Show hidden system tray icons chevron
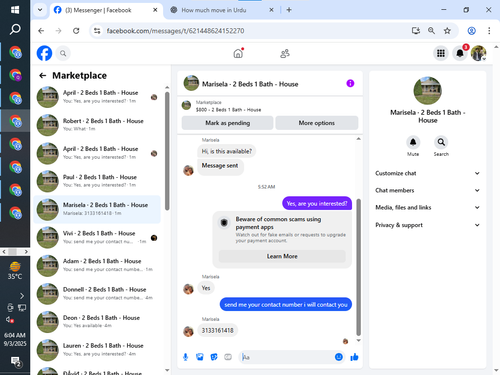Screen dimensions: 500x375 coord(22,296)
